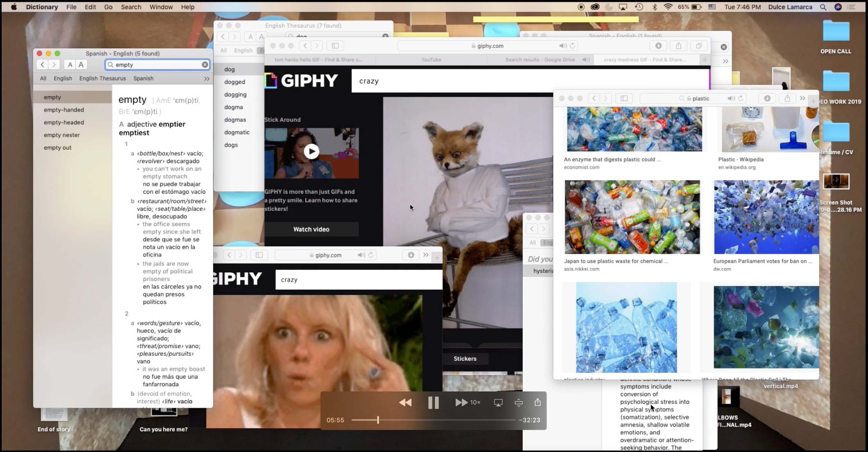Toggle sidebar in the lower giphy window
The width and height of the screenshot is (868, 452).
tap(259, 255)
